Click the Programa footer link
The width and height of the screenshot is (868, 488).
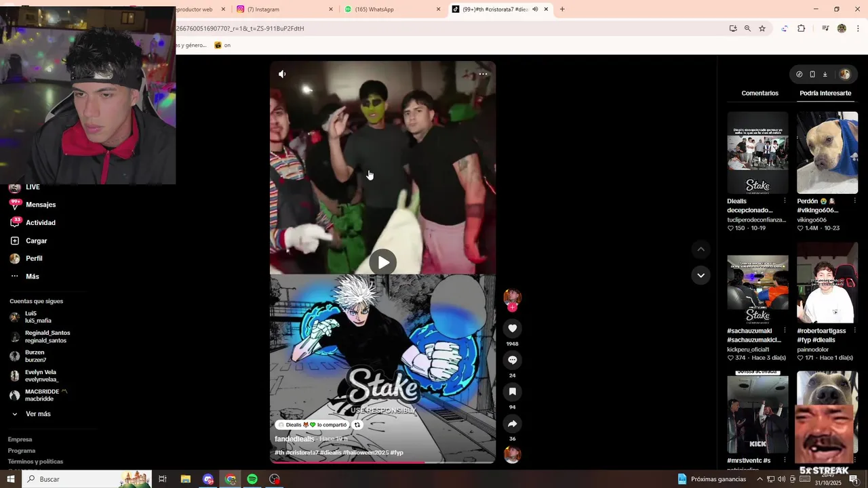[22, 451]
